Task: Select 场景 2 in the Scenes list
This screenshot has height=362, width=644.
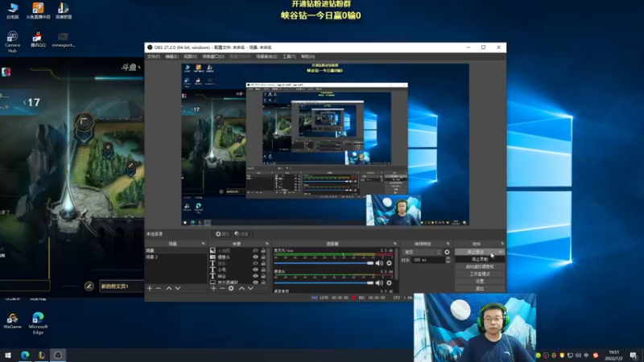Action: click(x=175, y=257)
